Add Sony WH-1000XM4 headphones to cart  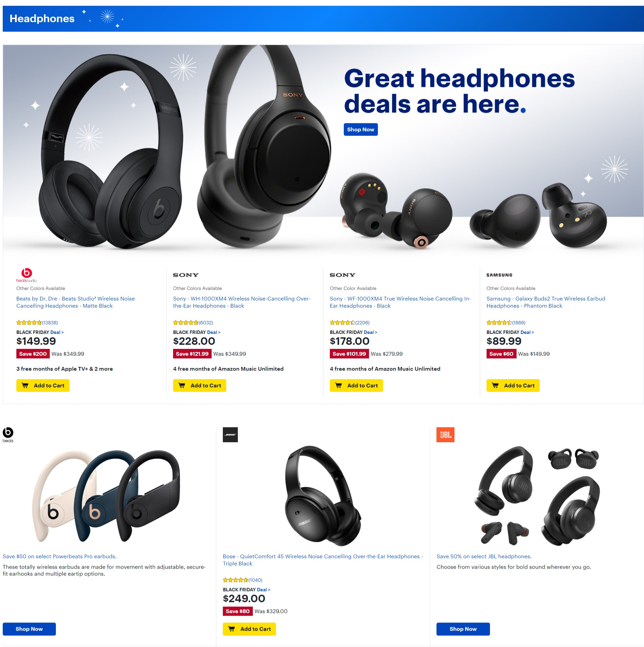coord(200,386)
